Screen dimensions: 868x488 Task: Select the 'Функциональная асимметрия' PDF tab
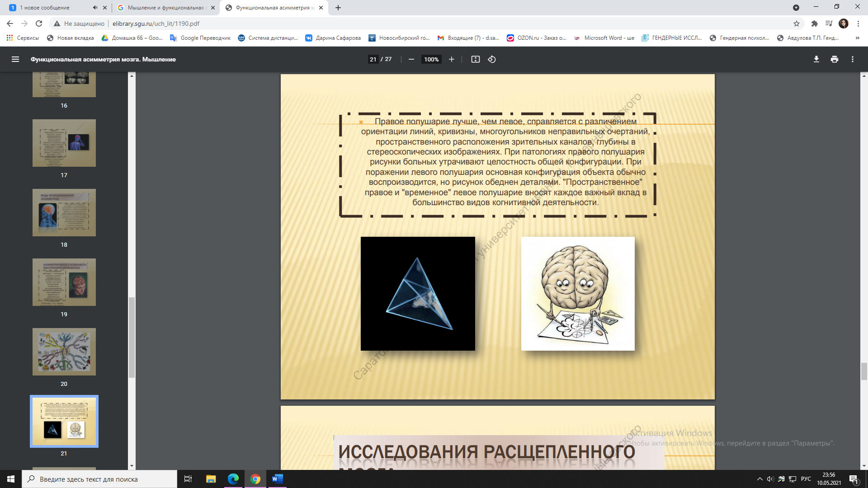point(274,8)
